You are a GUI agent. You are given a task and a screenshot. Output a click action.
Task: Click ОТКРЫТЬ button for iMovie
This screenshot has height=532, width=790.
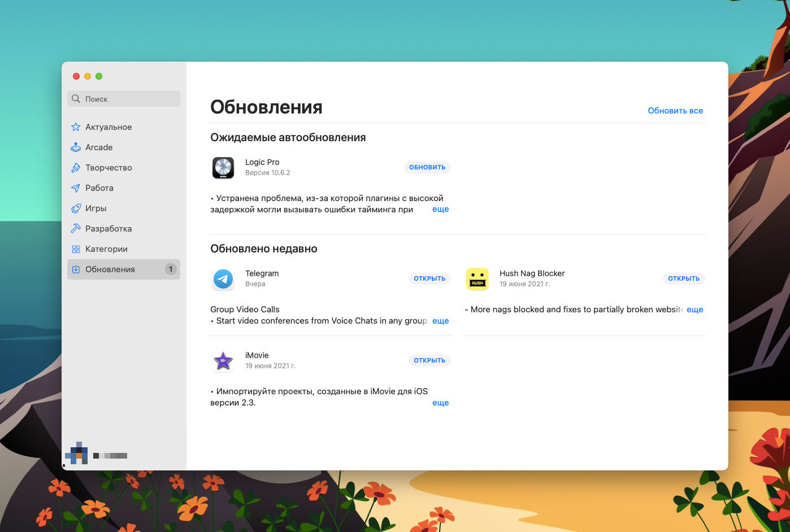(429, 360)
